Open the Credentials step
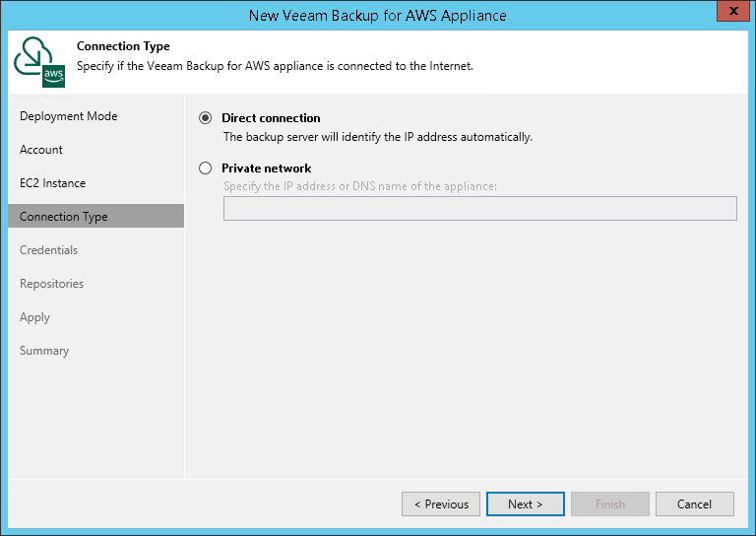 pyautogui.click(x=48, y=250)
